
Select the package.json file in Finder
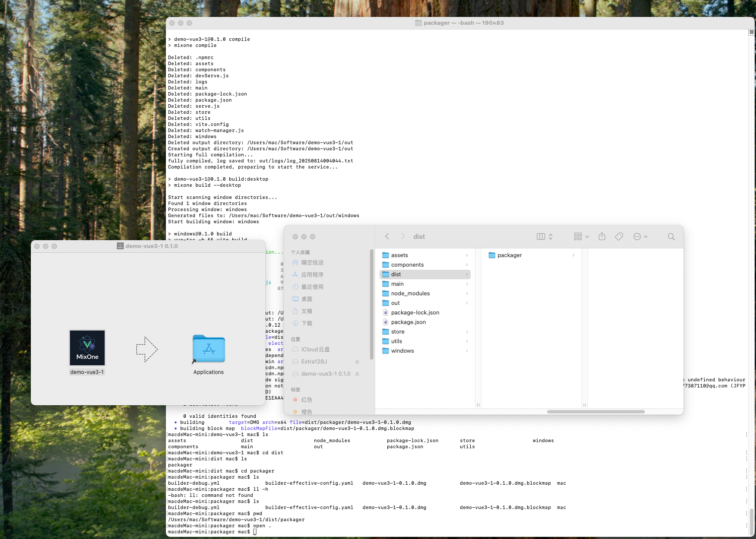[x=425, y=322]
